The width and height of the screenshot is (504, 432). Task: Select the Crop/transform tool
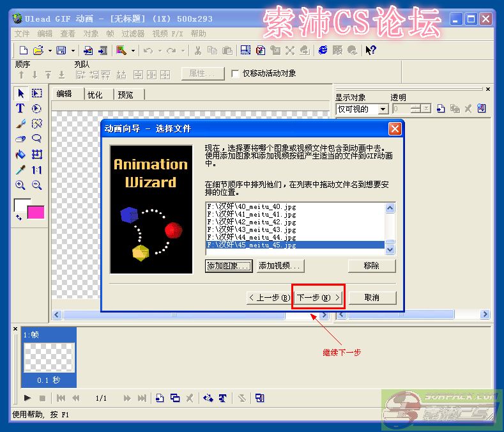coord(36,155)
